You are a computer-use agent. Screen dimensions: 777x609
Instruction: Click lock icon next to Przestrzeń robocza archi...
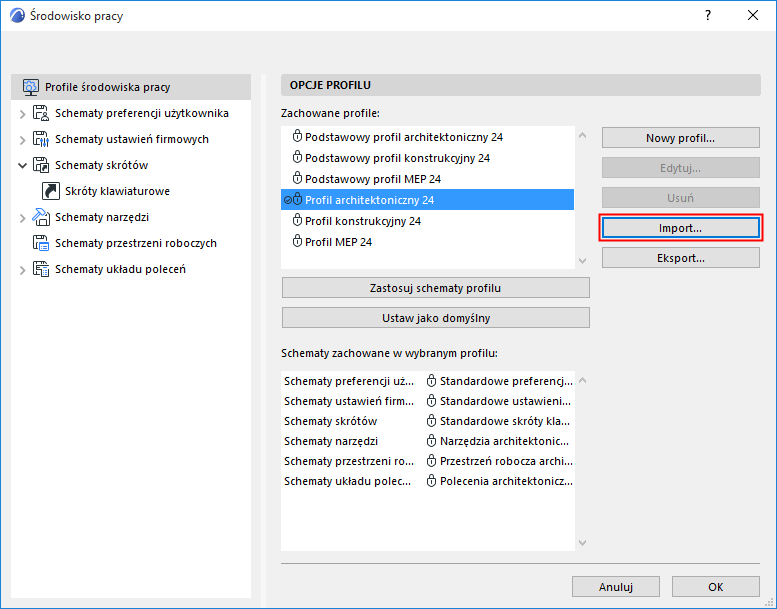[x=432, y=461]
